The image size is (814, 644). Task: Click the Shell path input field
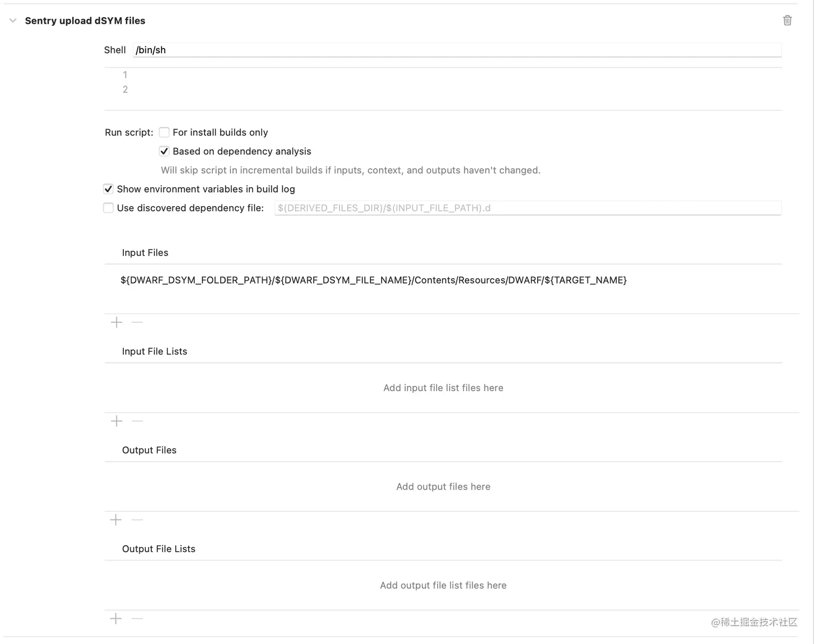pos(457,50)
